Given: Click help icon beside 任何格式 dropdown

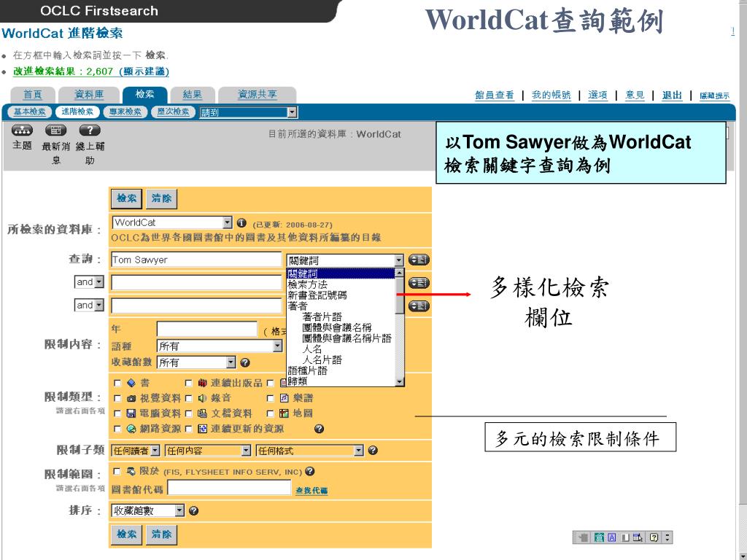Looking at the screenshot, I should click(373, 450).
